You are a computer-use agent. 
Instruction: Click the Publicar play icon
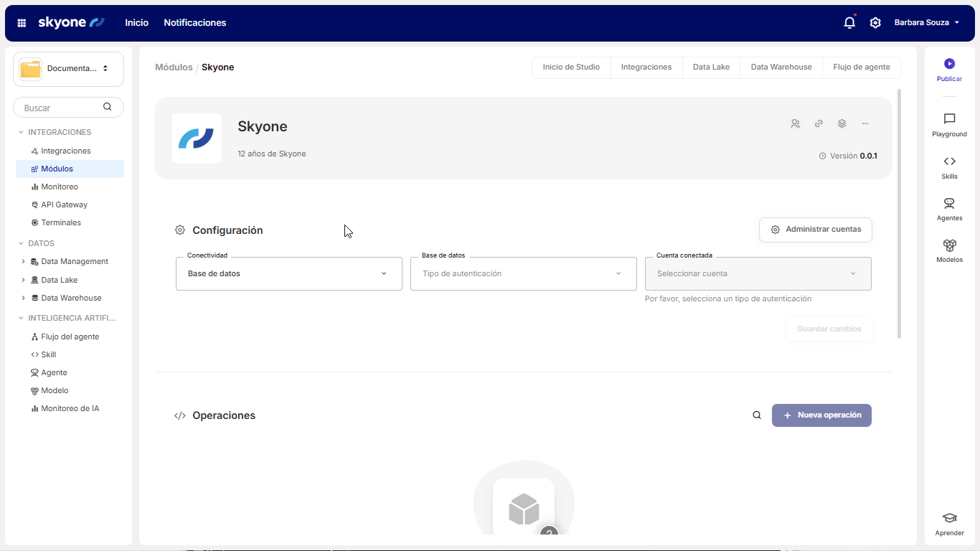(x=949, y=64)
